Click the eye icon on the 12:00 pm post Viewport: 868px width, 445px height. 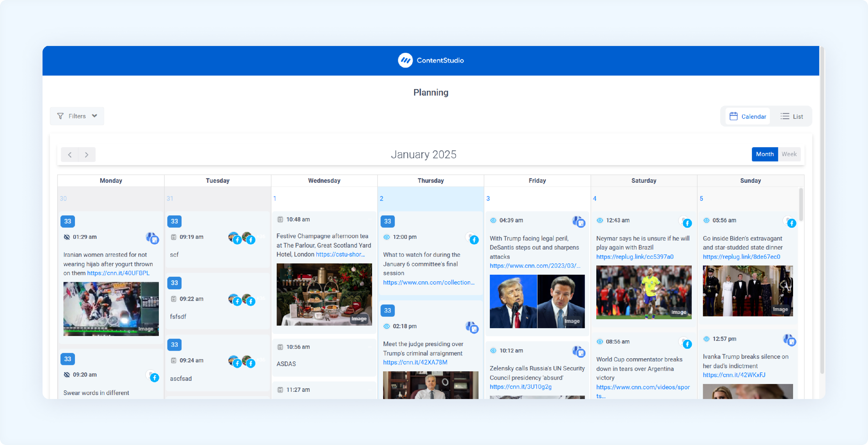coord(387,237)
